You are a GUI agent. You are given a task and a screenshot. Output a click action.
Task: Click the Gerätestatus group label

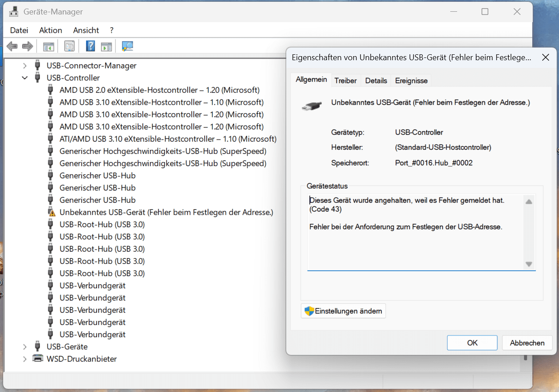pyautogui.click(x=327, y=186)
